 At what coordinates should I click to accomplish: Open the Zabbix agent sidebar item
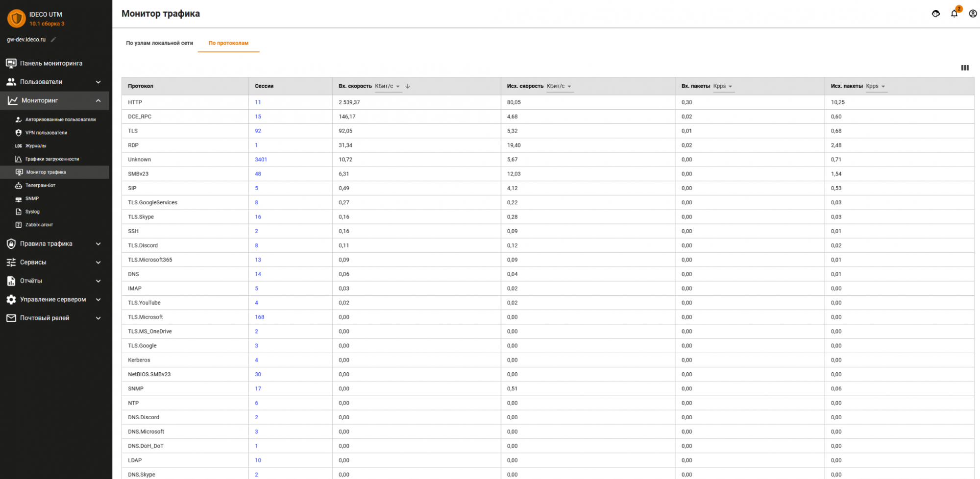[39, 225]
